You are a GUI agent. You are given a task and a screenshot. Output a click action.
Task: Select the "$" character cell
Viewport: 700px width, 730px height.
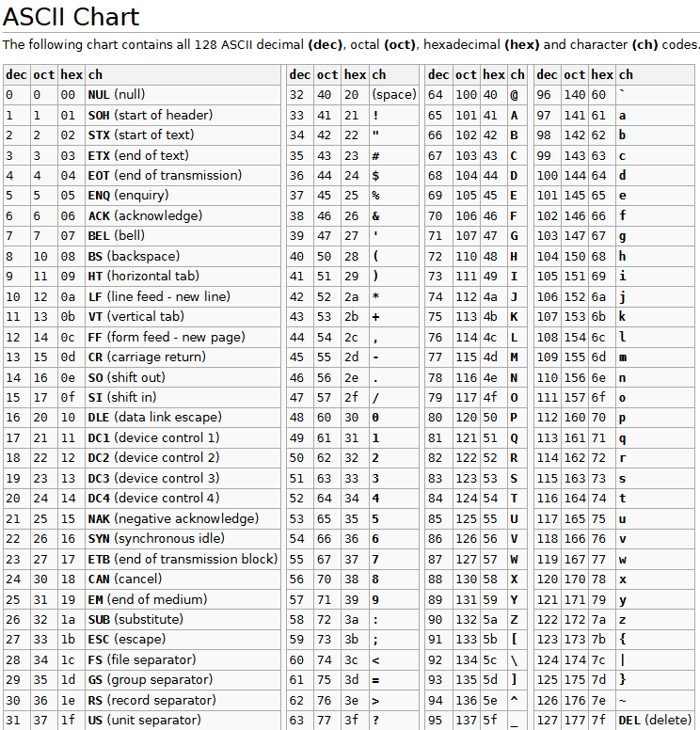coord(394,176)
